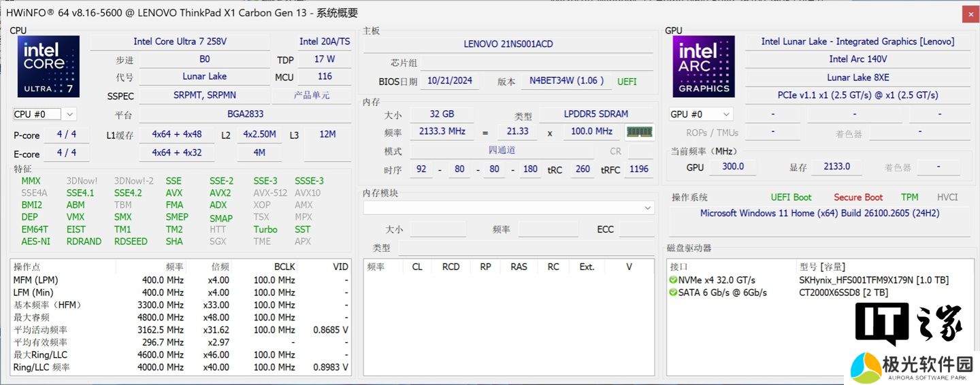Click the P-core count 4 / 4
The height and width of the screenshot is (385, 980).
click(x=67, y=135)
